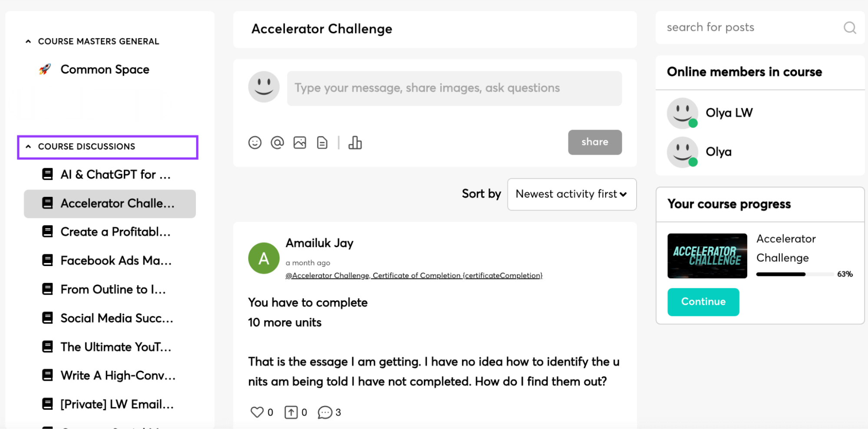
Task: Create a poll with the poll icon
Action: 355,142
